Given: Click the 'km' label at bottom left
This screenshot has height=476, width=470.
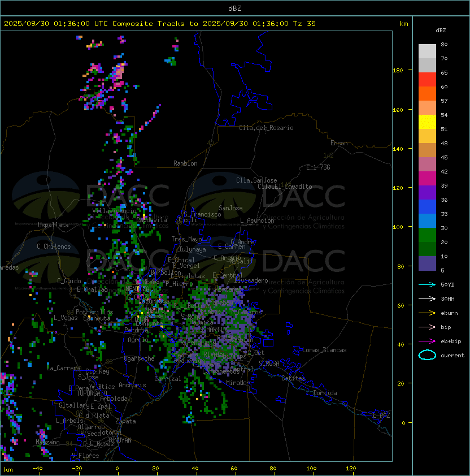Looking at the screenshot, I should tap(8, 470).
